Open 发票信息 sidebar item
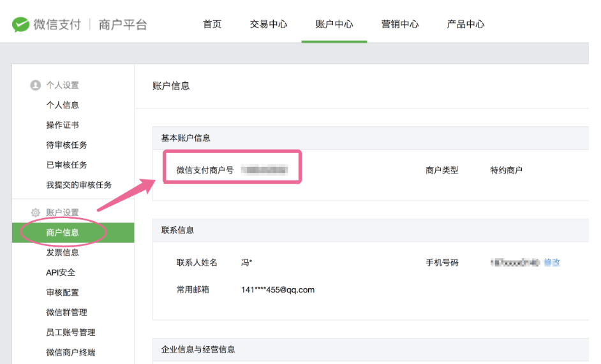 pyautogui.click(x=63, y=252)
